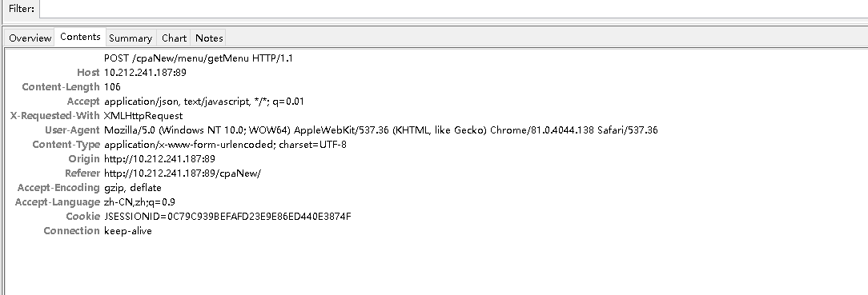Switch to the Chart tab

point(174,38)
